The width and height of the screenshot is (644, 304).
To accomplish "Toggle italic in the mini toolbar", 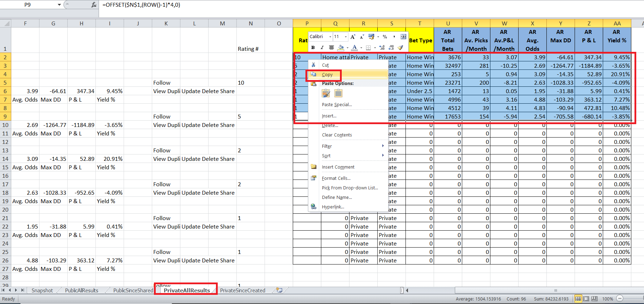I will point(322,47).
